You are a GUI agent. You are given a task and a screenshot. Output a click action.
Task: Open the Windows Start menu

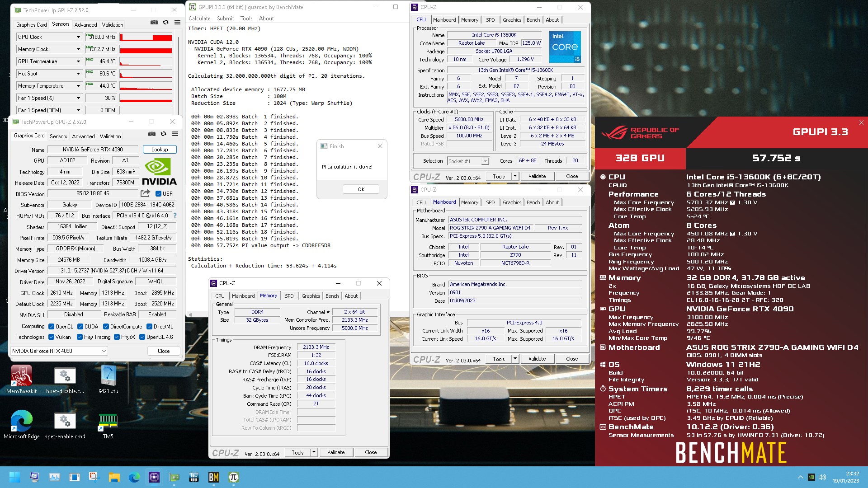14,477
